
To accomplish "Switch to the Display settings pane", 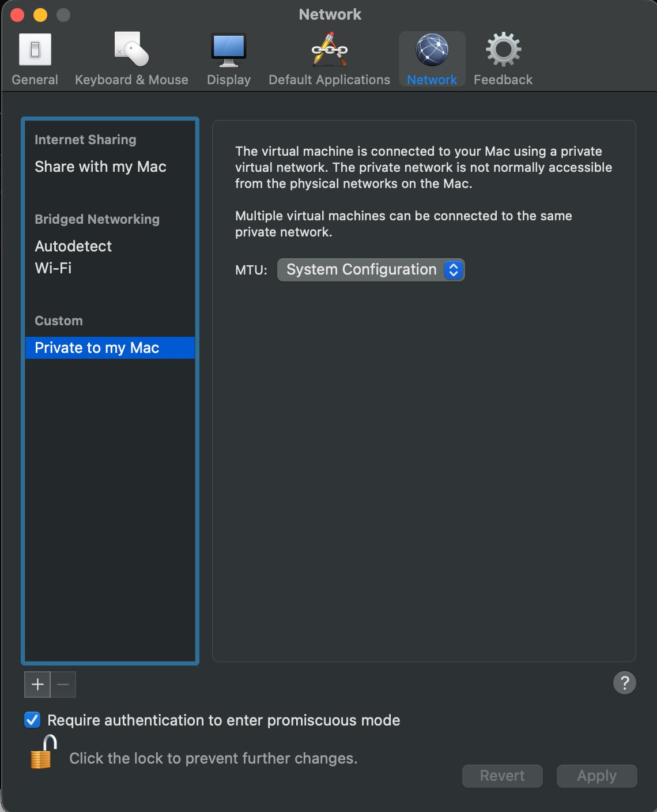I will (x=228, y=58).
